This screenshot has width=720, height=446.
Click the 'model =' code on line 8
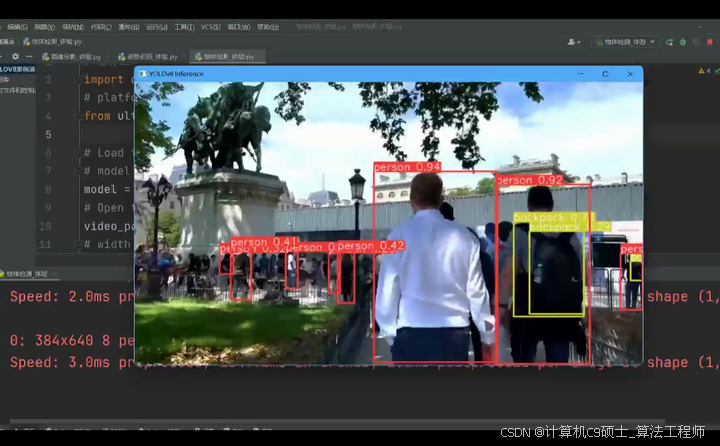pyautogui.click(x=107, y=189)
